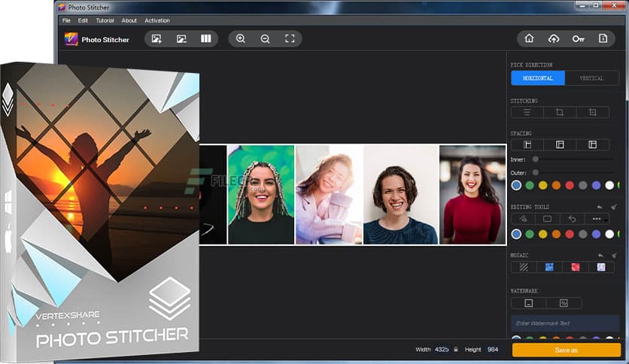The height and width of the screenshot is (364, 629).
Task: Pick the green swatch under Outer spacing
Action: click(530, 185)
